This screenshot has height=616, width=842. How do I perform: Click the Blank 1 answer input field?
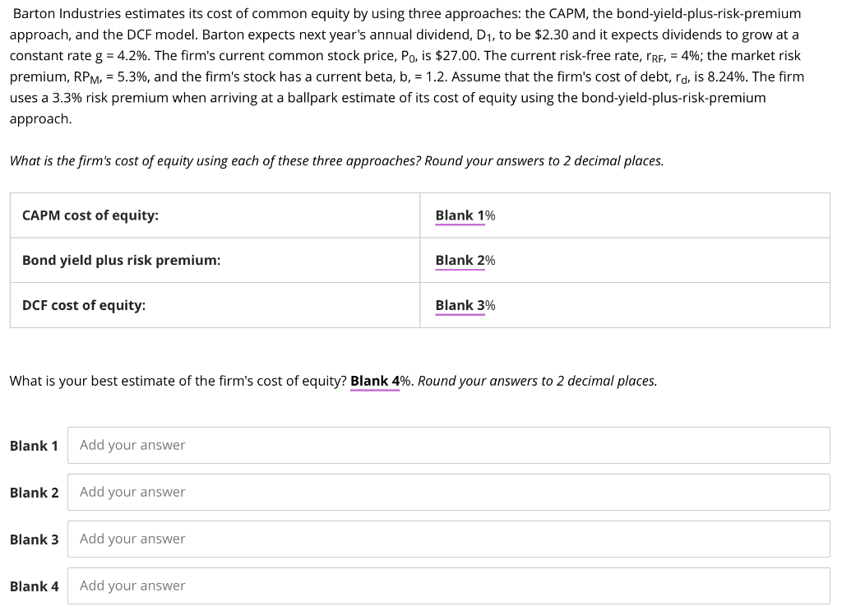449,445
